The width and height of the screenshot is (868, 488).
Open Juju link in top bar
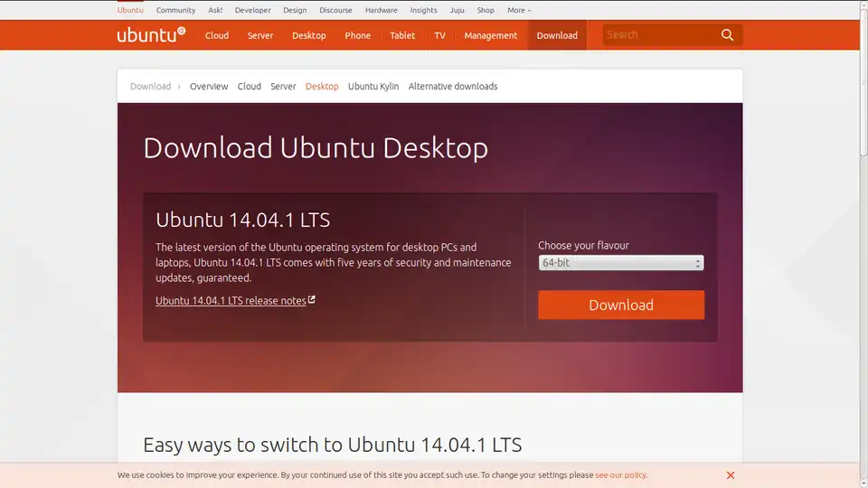click(457, 10)
